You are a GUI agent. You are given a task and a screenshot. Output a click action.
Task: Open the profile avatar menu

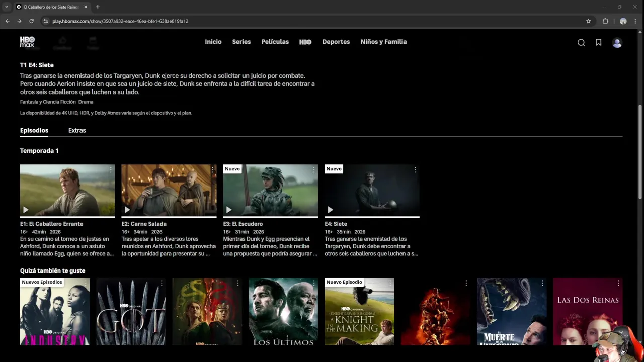(617, 43)
